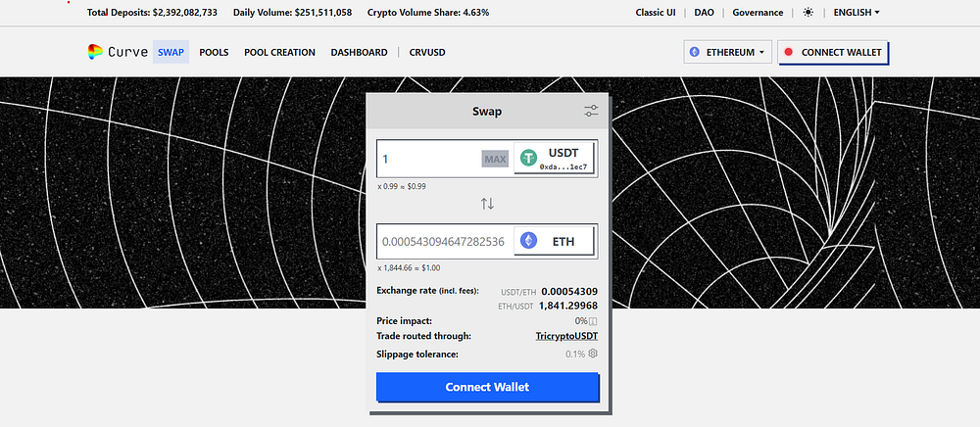980x427 pixels.
Task: Click the Curve logo icon
Action: tap(95, 53)
